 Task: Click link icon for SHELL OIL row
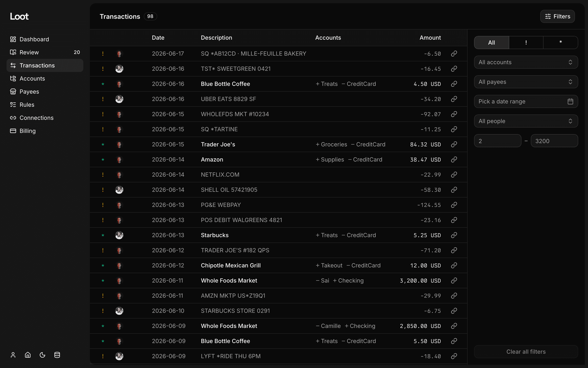(454, 190)
